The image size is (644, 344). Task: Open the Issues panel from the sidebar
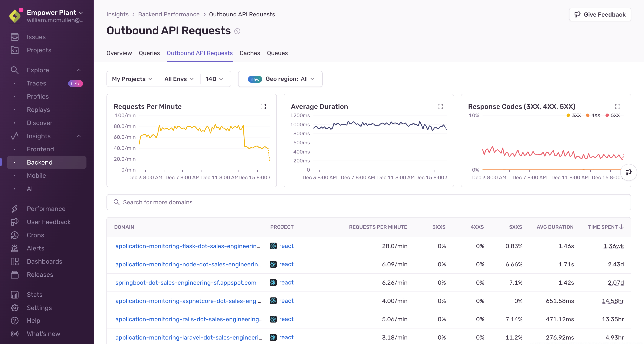(x=36, y=37)
